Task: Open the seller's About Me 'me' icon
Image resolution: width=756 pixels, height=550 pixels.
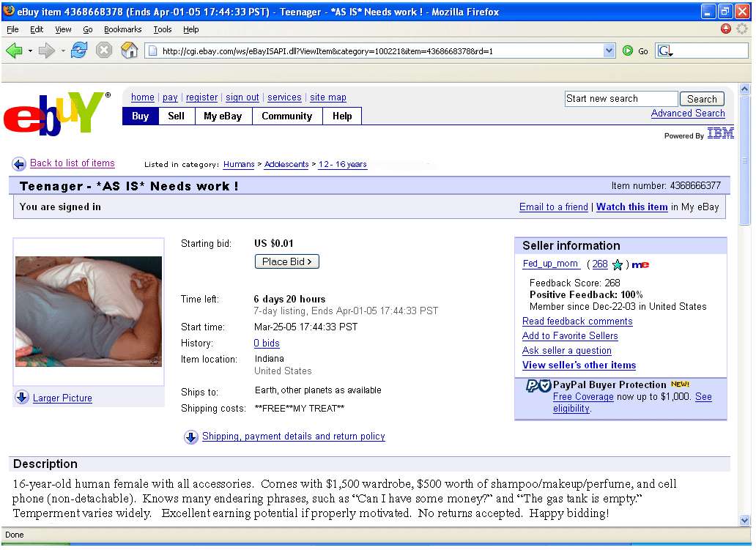Action: tap(640, 264)
